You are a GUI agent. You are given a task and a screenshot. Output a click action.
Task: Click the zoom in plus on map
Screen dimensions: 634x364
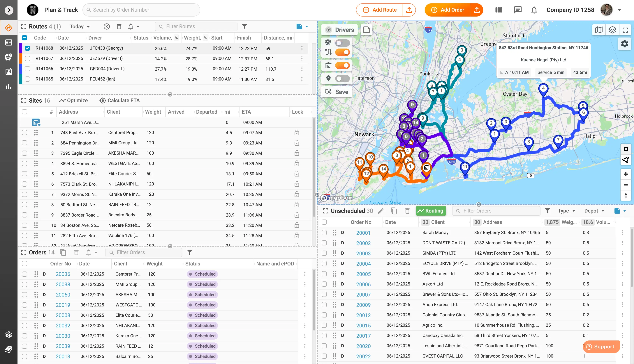point(626,174)
